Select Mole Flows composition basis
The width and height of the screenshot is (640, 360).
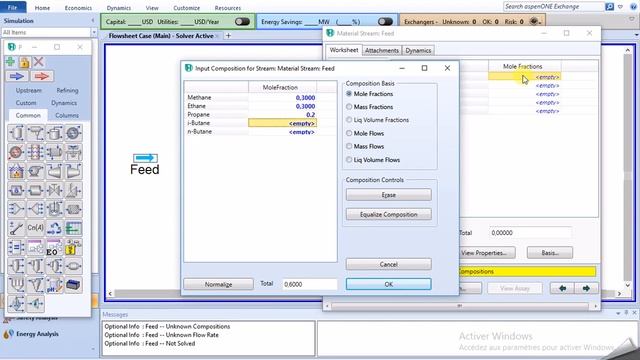point(349,133)
